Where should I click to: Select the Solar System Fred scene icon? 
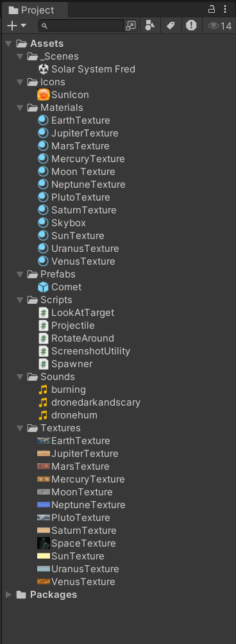[43, 69]
